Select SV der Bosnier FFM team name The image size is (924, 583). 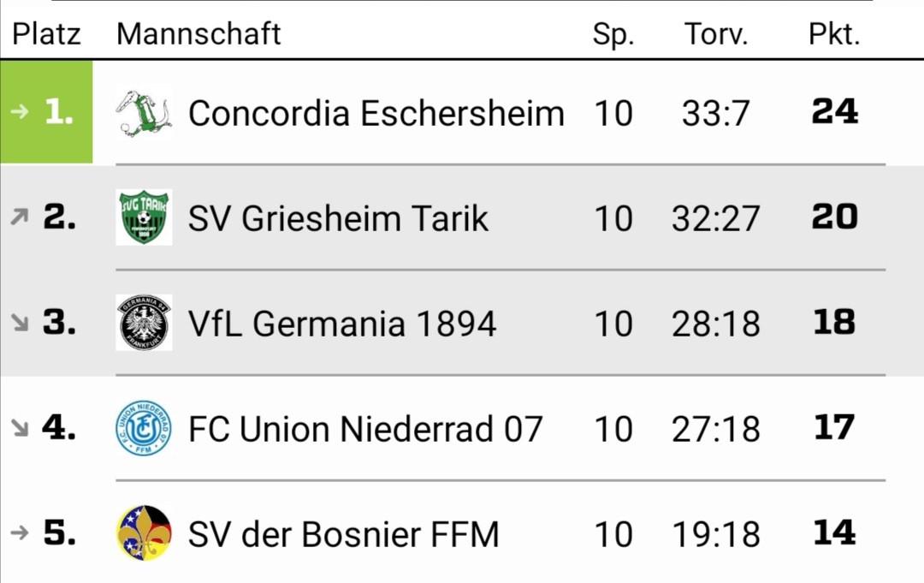coord(344,534)
